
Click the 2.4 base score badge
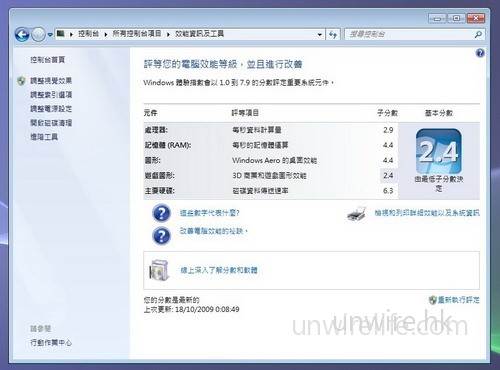coord(439,151)
